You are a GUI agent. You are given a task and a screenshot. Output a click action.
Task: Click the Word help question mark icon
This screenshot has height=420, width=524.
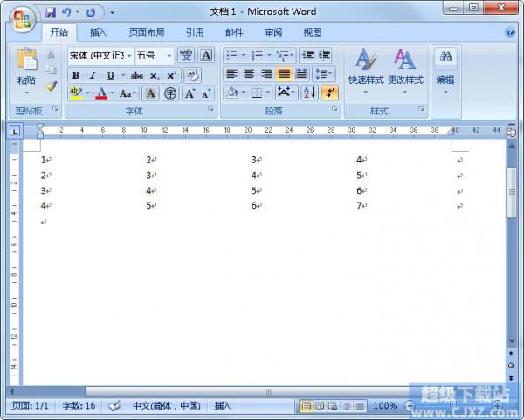click(509, 32)
